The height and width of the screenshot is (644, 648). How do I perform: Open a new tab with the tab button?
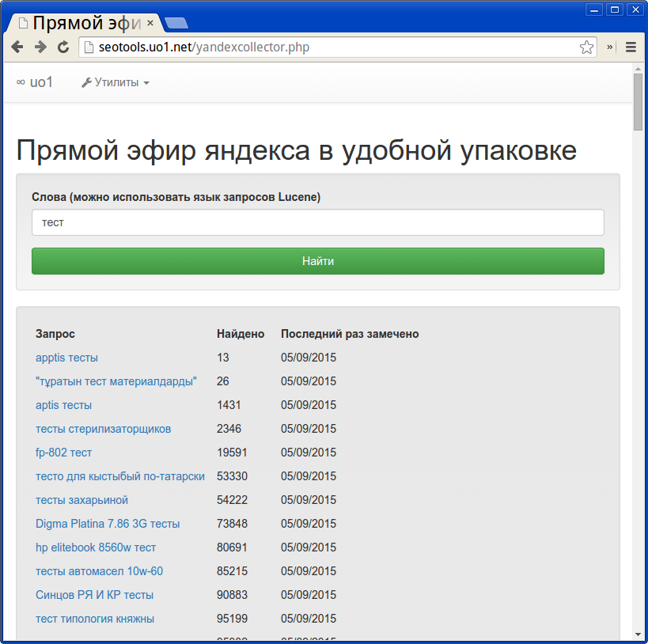pos(176,23)
